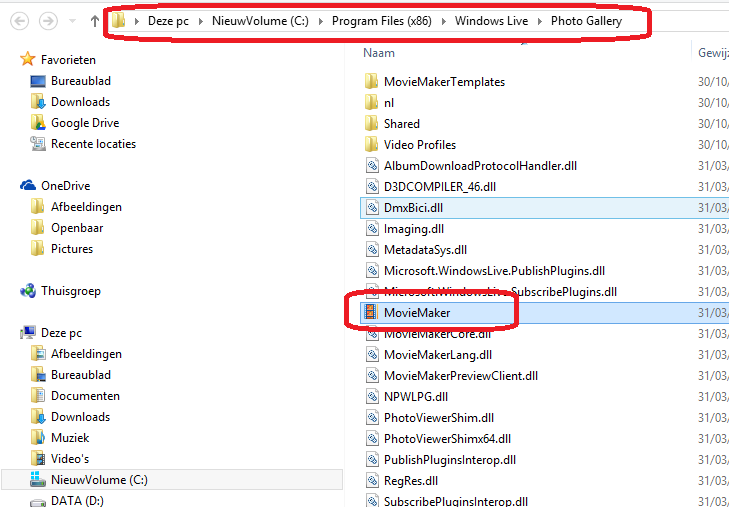This screenshot has width=729, height=507.
Task: Open Bureaublad under Deze pc
Action: tap(81, 375)
